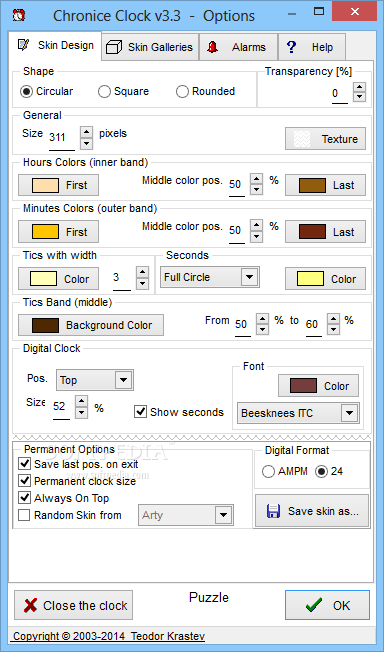Uncheck the Show seconds checkbox
The image size is (384, 652).
(x=141, y=412)
